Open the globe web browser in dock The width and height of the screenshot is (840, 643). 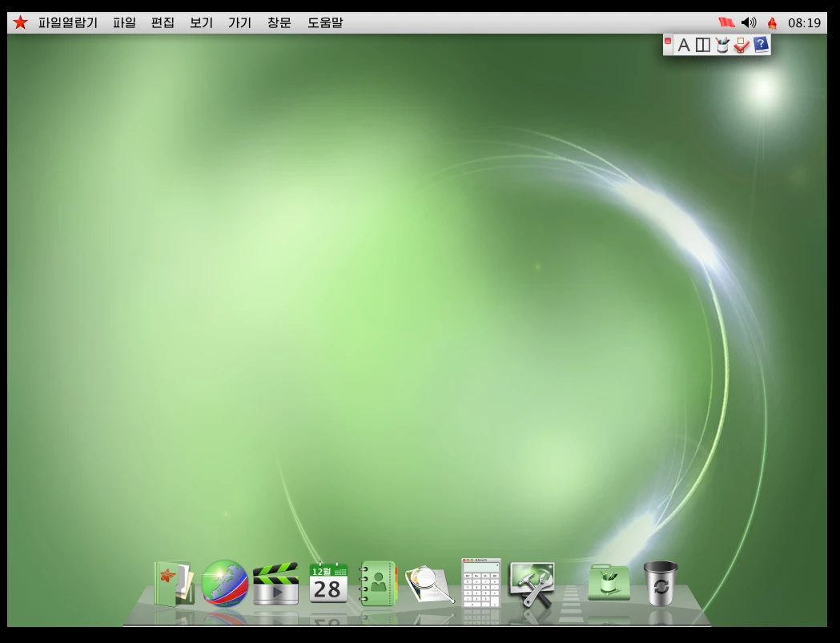[224, 583]
